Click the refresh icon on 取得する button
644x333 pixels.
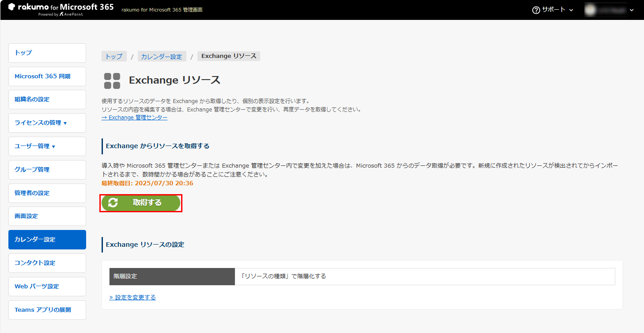[x=113, y=203]
